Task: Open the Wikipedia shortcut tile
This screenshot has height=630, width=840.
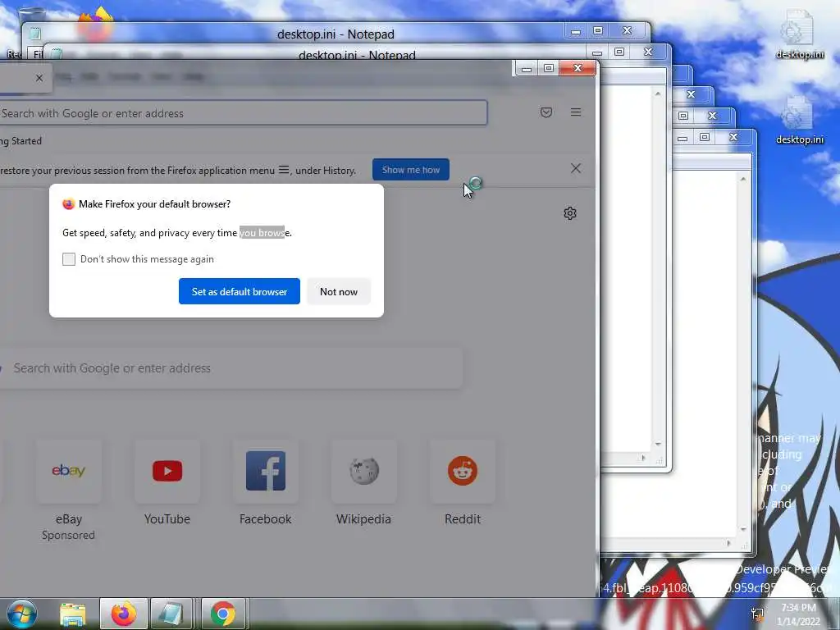Action: click(x=364, y=472)
